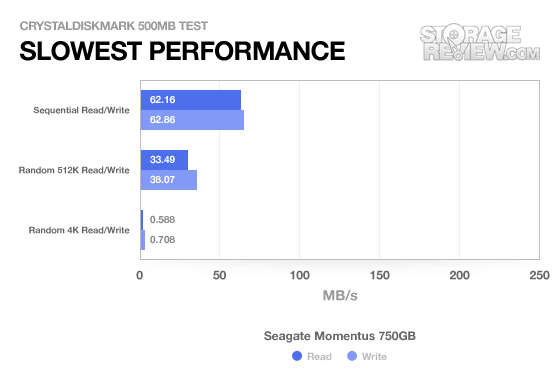Click the Random 4K Read/Write axis label

tap(79, 230)
